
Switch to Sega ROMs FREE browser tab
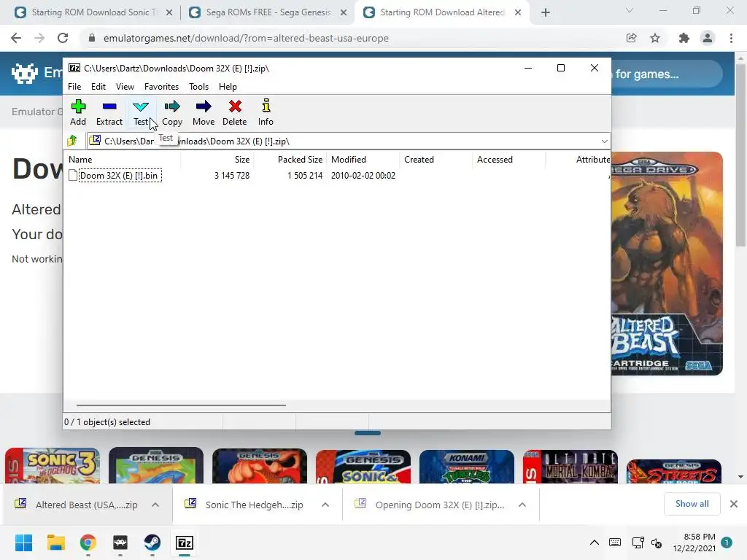click(x=268, y=12)
